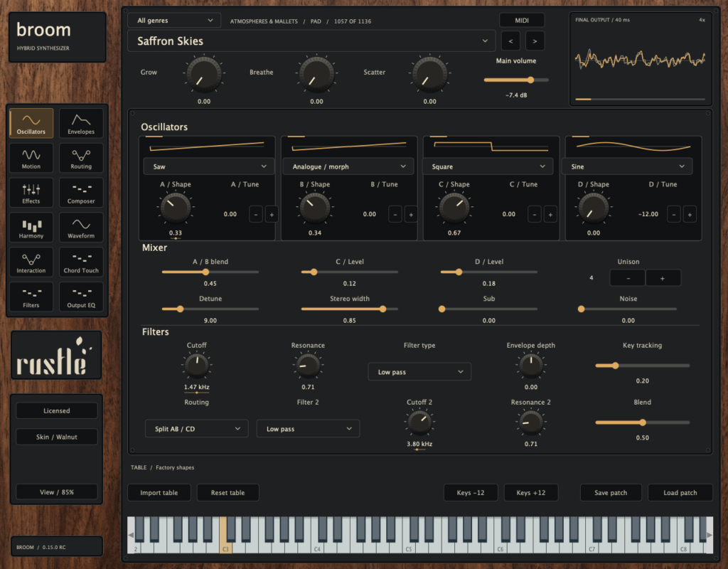Open the All genres dropdown
728x569 pixels.
175,21
